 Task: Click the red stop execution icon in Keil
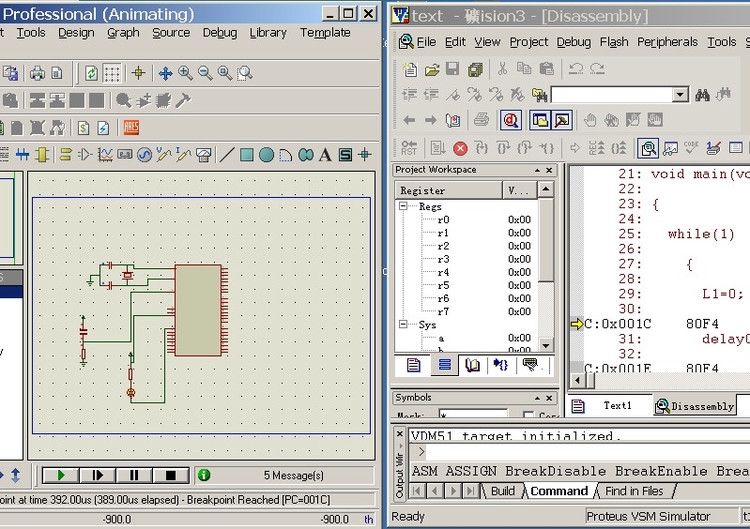pyautogui.click(x=460, y=148)
